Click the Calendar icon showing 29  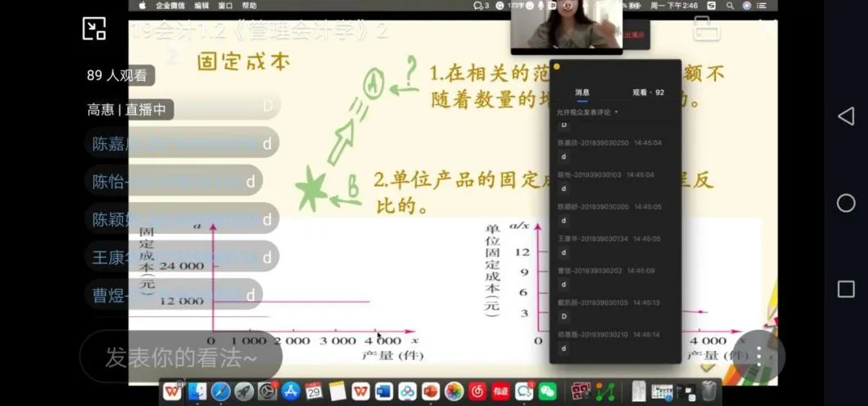coord(314,391)
